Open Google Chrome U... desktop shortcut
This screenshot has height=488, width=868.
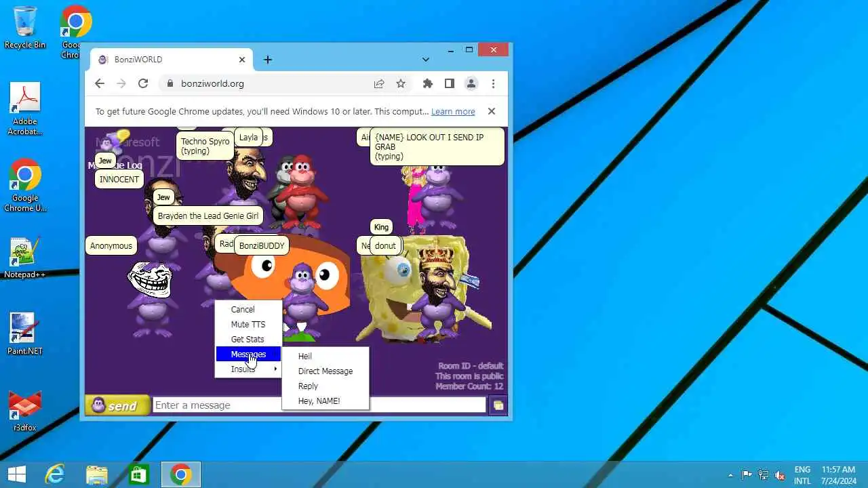click(25, 186)
